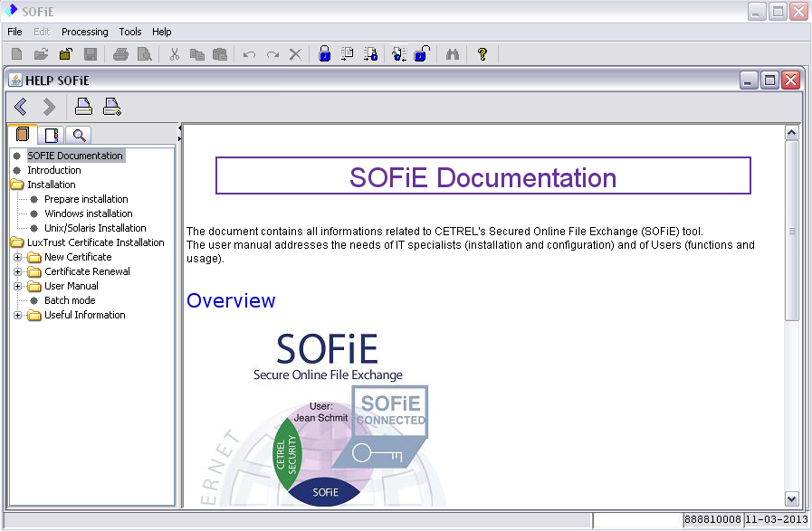Click the Overview heading
The width and height of the screenshot is (812, 531).
click(231, 300)
